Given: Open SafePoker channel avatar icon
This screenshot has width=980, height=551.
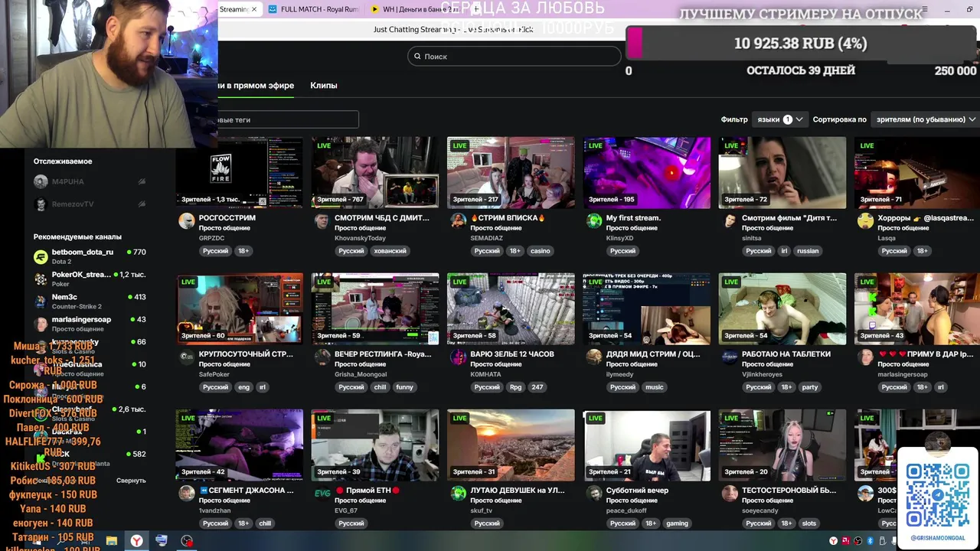Looking at the screenshot, I should coord(186,357).
